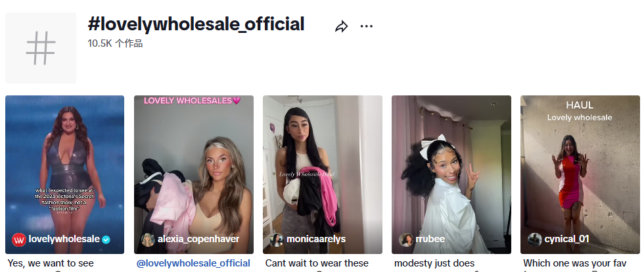This screenshot has height=279, width=644.
Task: Open the video with white hair bow
Action: [x=451, y=174]
